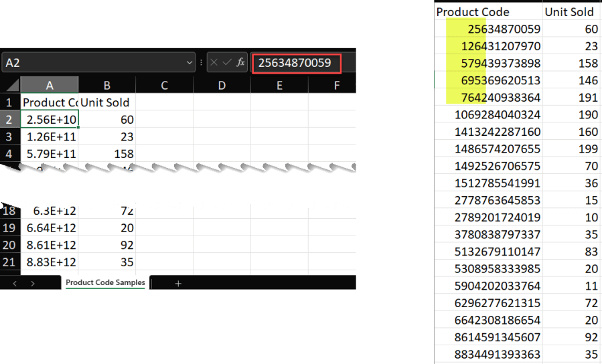Click the Select All triangle corner
Viewport: 602px width, 364px height.
(x=10, y=85)
